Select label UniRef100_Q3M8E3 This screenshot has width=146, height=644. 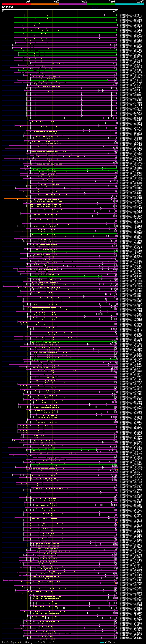(131, 90)
